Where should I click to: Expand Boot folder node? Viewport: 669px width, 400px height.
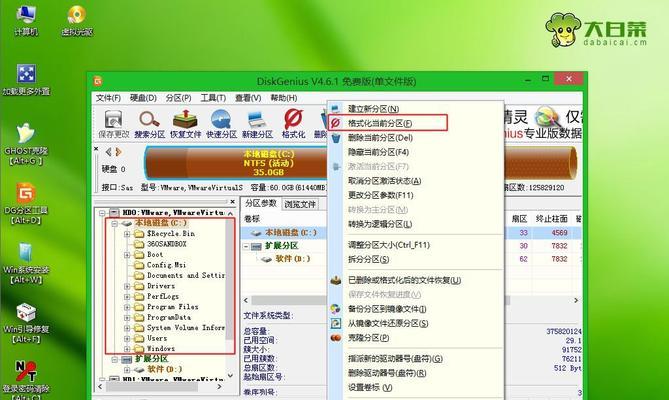127,255
